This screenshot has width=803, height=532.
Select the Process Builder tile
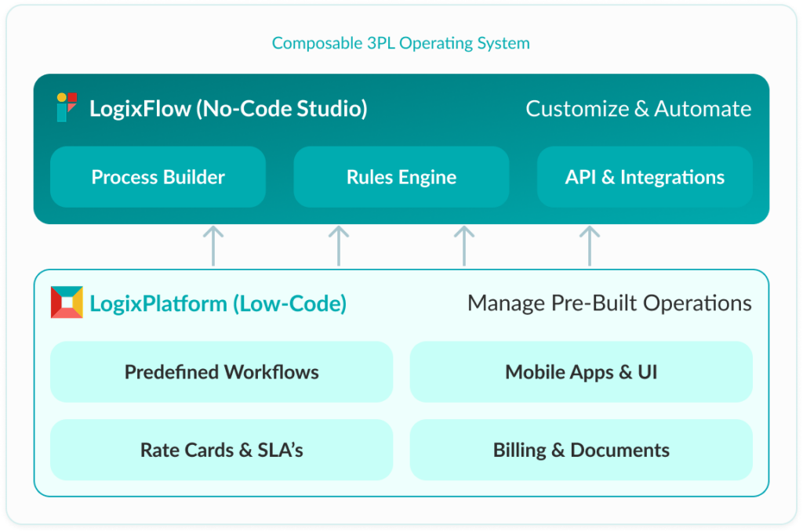(x=158, y=177)
